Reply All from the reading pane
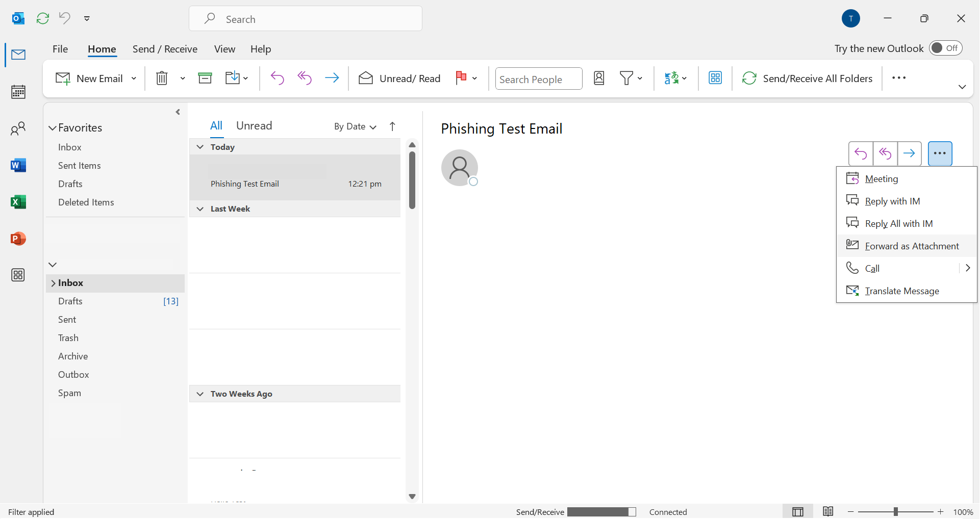 pos(885,153)
